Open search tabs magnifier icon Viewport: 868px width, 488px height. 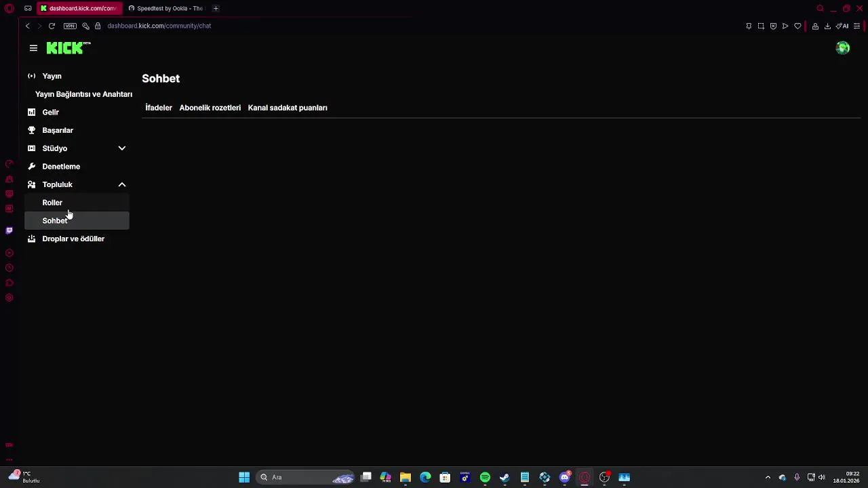[820, 8]
